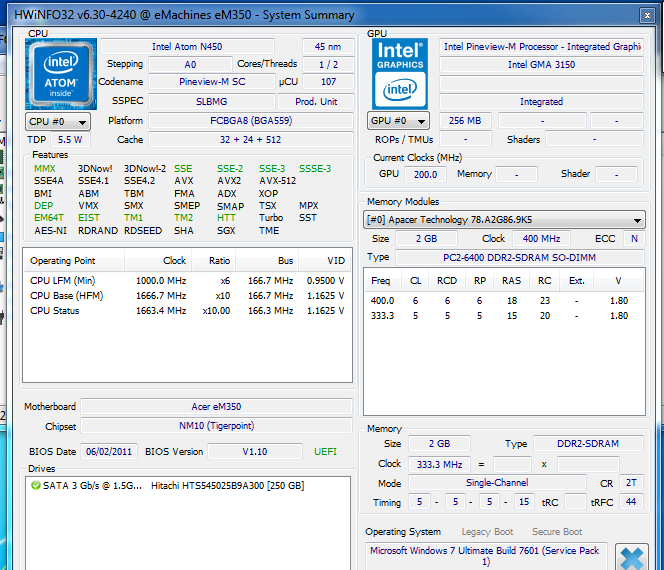Open the GPU #0 selector dropdown
664x570 pixels.
398,121
